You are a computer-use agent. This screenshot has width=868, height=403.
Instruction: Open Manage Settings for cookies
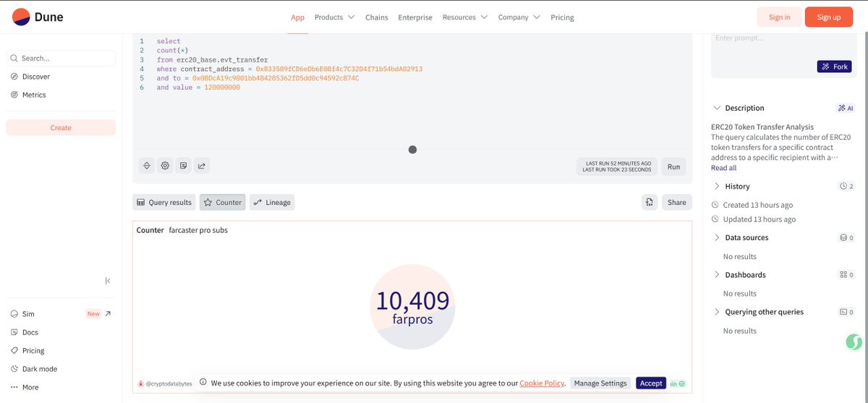click(x=600, y=383)
